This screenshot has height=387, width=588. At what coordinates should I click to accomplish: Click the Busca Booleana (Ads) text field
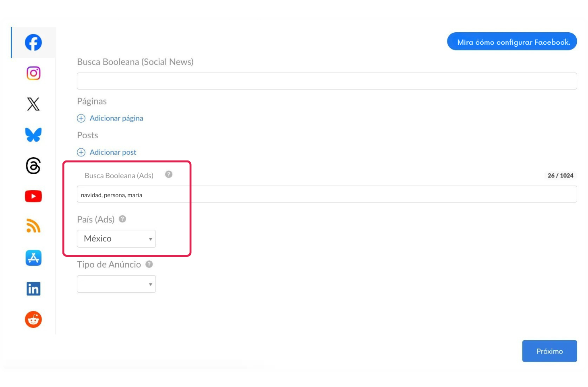[327, 195]
